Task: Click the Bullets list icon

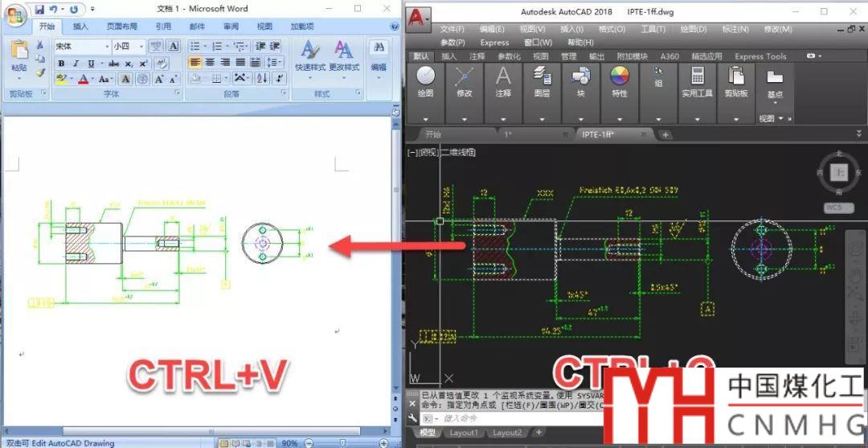Action: point(194,47)
